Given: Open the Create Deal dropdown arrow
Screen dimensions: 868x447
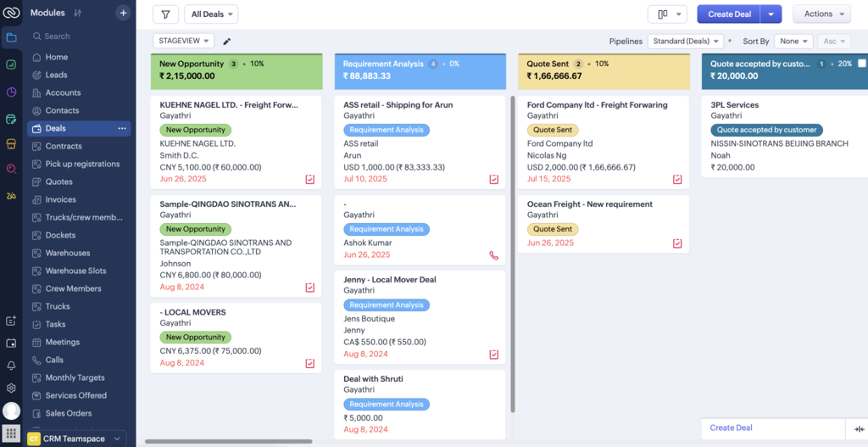Looking at the screenshot, I should point(771,14).
